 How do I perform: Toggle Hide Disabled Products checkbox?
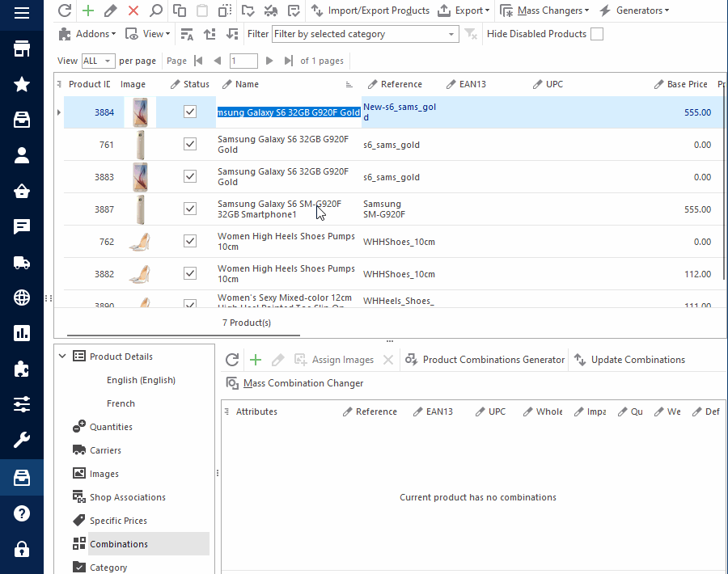coord(597,34)
